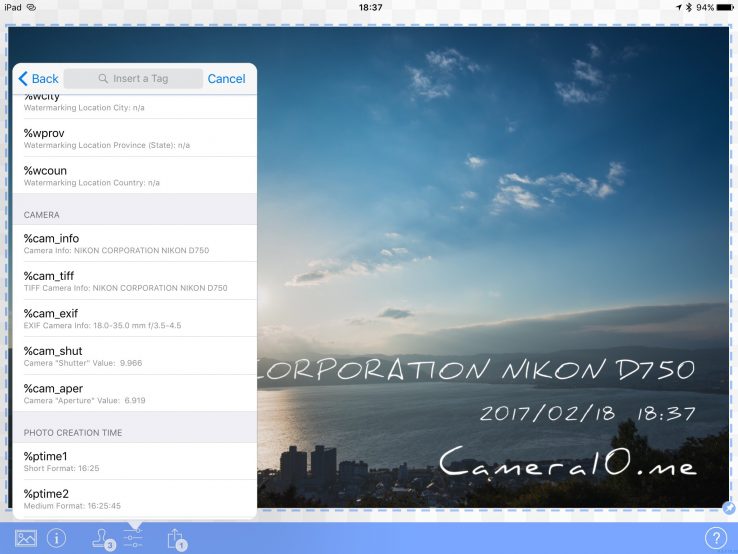The image size is (738, 554).
Task: Tap the Bluetooth icon in status bar
Action: click(x=689, y=8)
